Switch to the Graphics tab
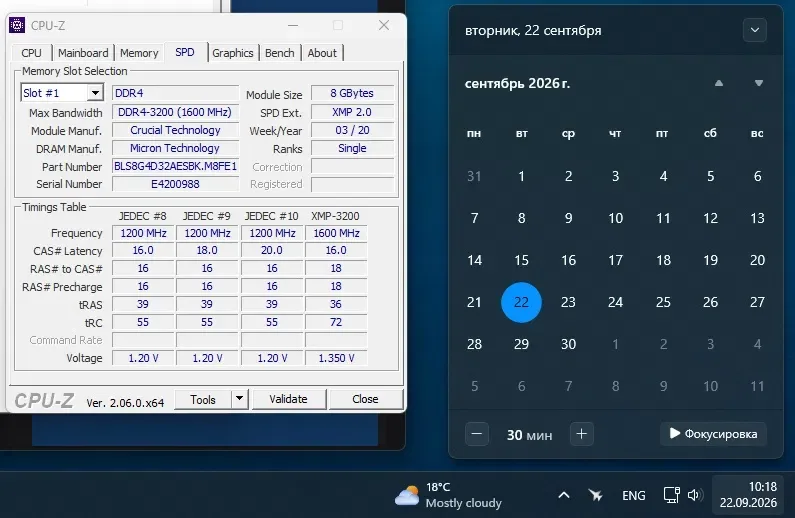 (x=233, y=53)
